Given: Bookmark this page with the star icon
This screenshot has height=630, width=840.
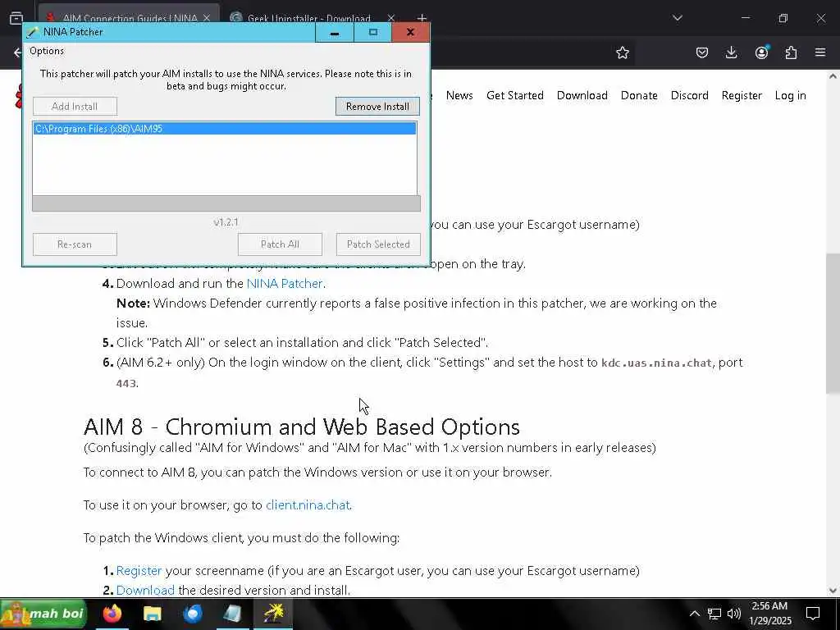Looking at the screenshot, I should click(x=622, y=52).
